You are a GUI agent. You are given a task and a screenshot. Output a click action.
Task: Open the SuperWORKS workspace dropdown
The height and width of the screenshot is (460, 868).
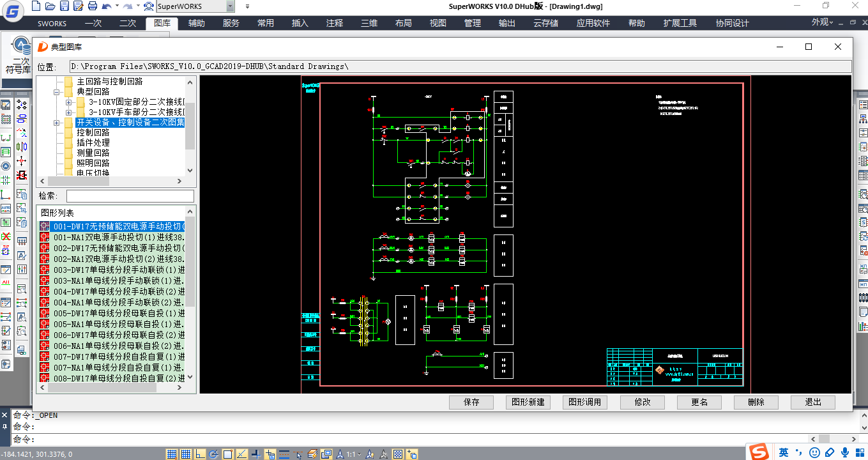pos(230,6)
